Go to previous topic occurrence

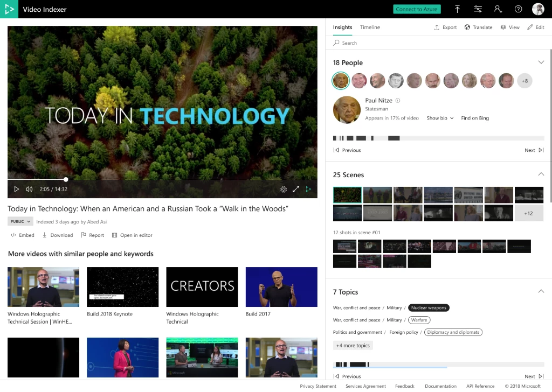click(347, 376)
